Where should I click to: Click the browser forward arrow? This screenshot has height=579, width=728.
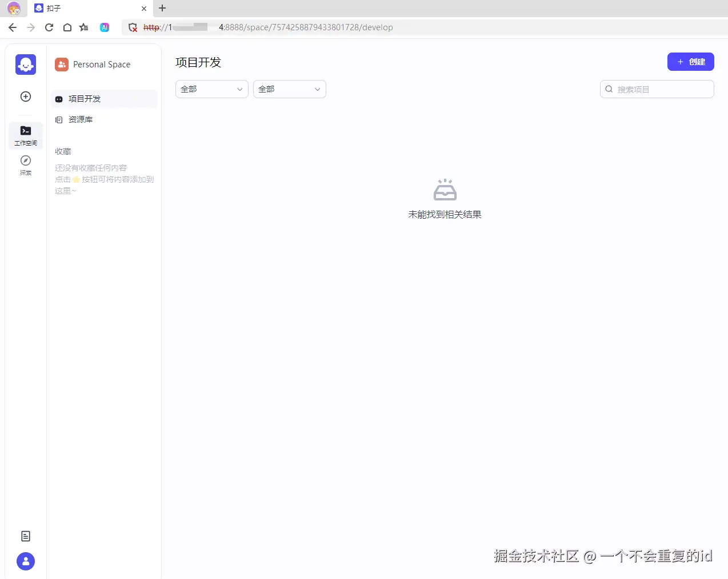31,27
